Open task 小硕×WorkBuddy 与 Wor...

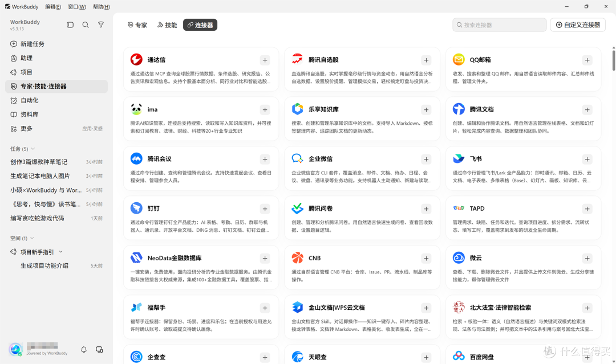tap(56, 190)
